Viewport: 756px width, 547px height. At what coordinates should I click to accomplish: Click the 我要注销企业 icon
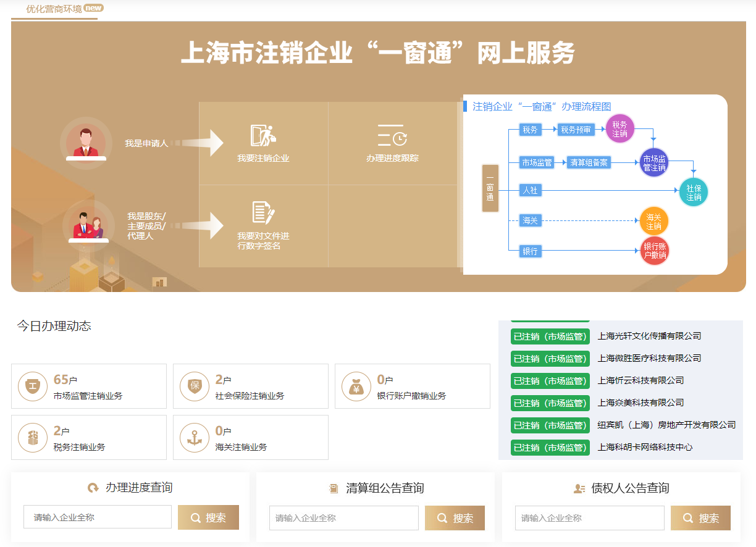click(x=263, y=136)
